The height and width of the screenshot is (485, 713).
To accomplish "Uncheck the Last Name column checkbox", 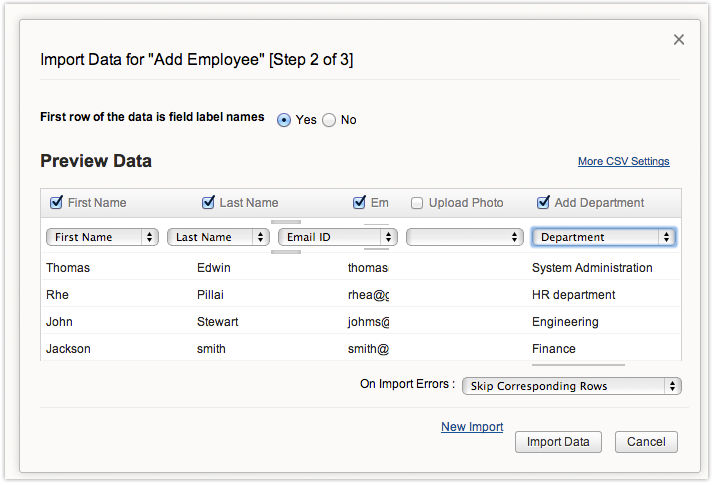I will pyautogui.click(x=208, y=203).
